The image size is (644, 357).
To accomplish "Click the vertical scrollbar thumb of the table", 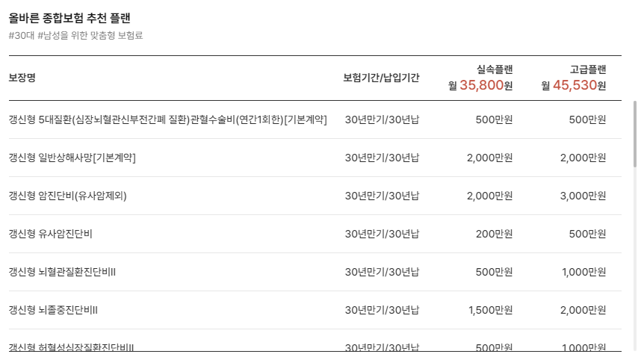I will 635,134.
